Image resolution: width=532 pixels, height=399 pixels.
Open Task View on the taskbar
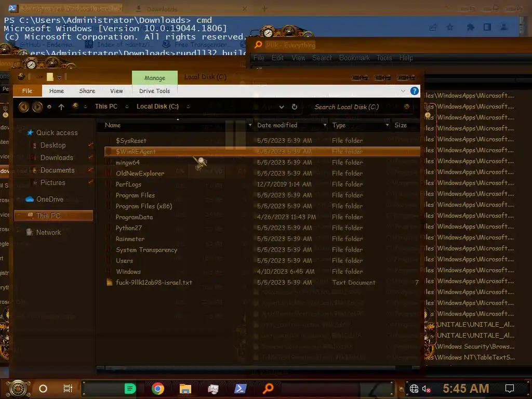coord(68,389)
